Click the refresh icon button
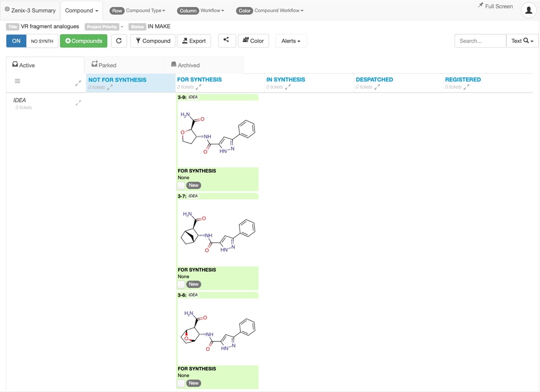Viewport: 540px width, 392px height. [x=119, y=41]
